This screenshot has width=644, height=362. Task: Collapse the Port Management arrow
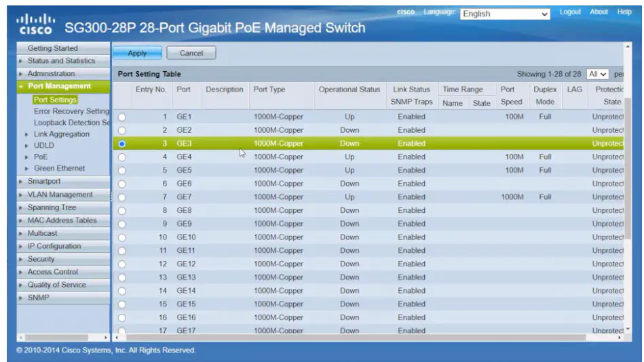(x=21, y=87)
